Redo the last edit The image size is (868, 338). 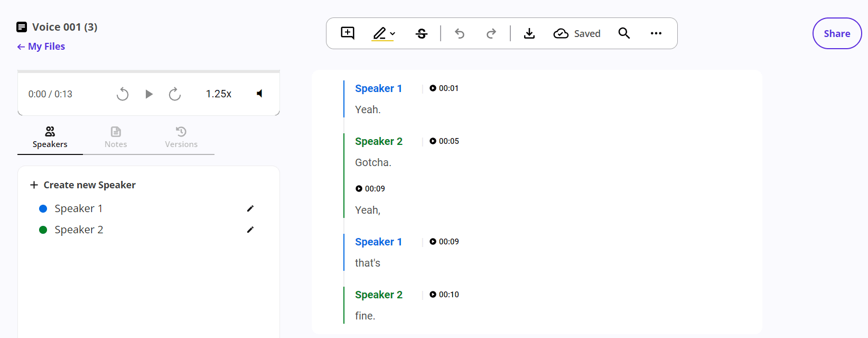[491, 33]
